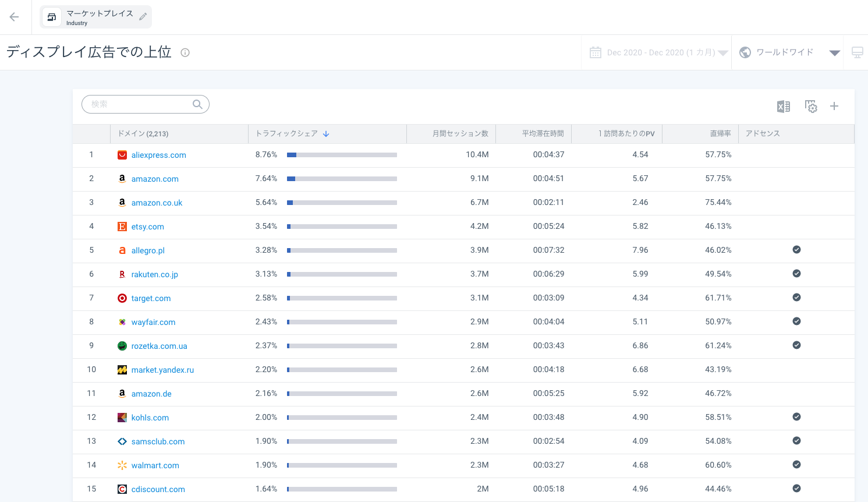Screen dimensions: 868x502
Task: Open the マーケットプレイス industry icon
Action: coord(52,17)
